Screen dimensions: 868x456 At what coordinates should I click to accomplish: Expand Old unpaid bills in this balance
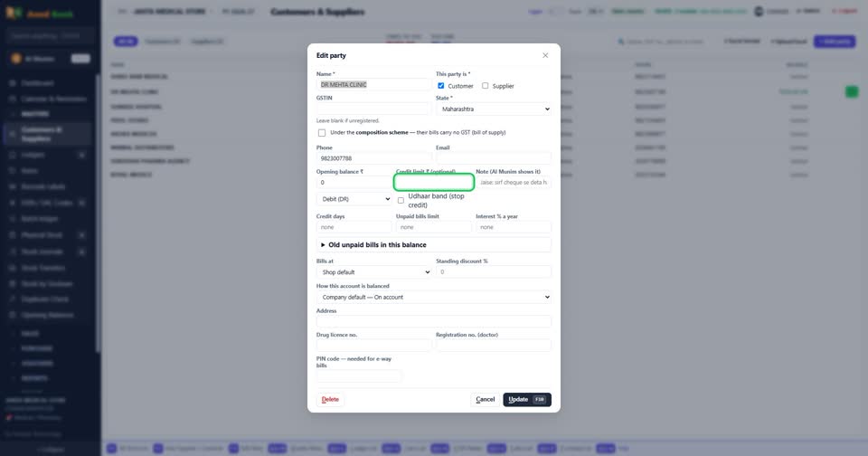pos(433,245)
